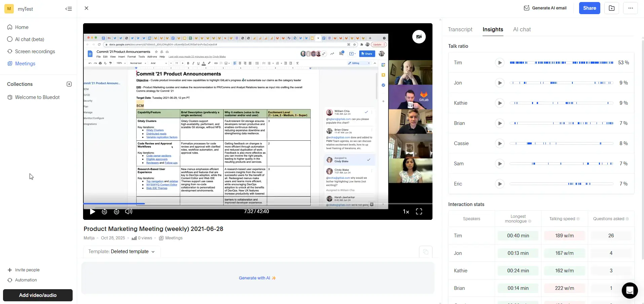Select the Insights tab

pos(493,30)
